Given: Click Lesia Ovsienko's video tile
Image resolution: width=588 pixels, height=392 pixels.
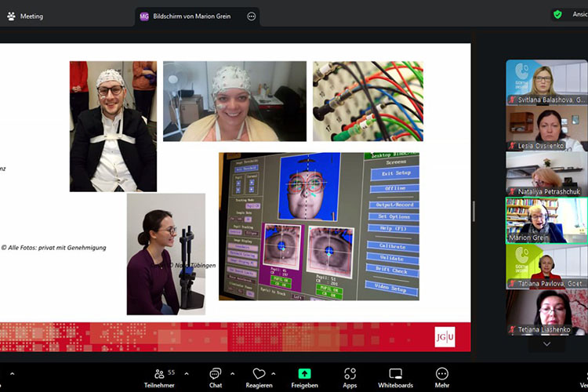Looking at the screenshot, I should click(546, 129).
